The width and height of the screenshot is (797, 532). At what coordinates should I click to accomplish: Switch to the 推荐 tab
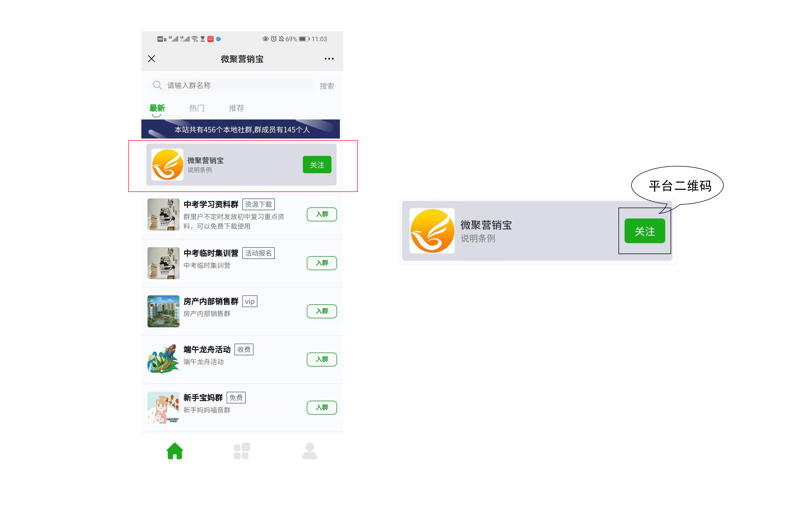237,108
